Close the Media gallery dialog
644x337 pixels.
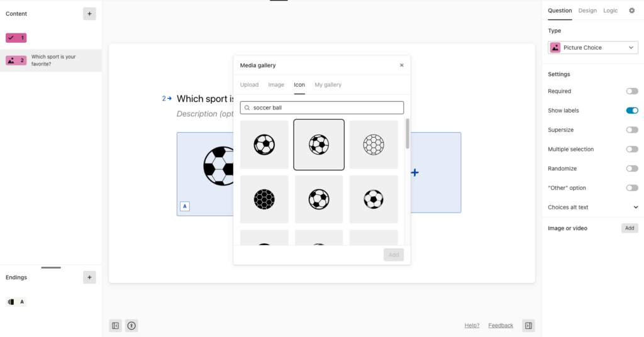coord(402,65)
